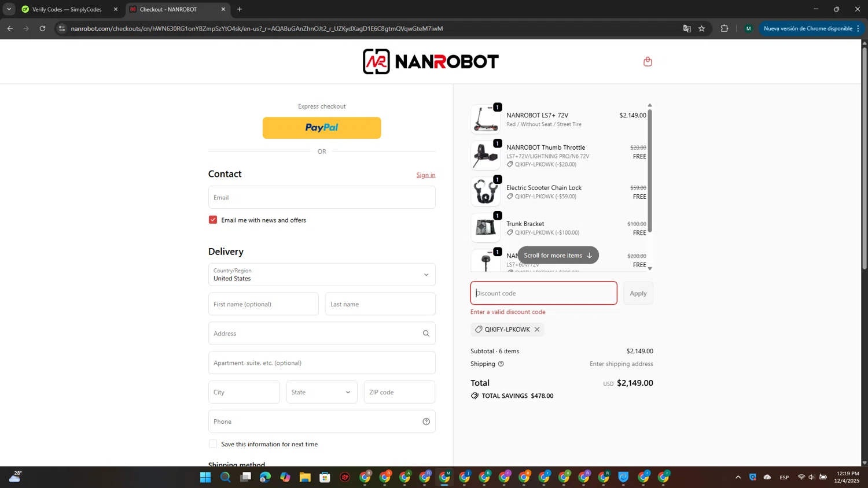Viewport: 868px width, 488px height.
Task: Open Microsoft Edge from taskbar
Action: tap(265, 477)
